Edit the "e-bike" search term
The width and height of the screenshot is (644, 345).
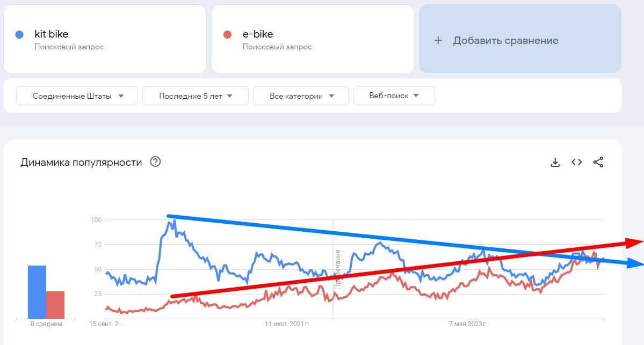[x=258, y=34]
